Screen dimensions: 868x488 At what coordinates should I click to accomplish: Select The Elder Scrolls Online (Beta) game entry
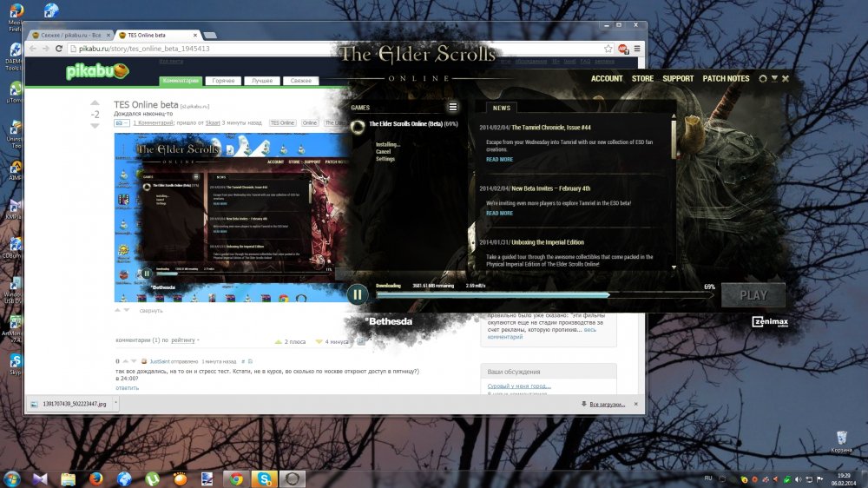click(413, 124)
